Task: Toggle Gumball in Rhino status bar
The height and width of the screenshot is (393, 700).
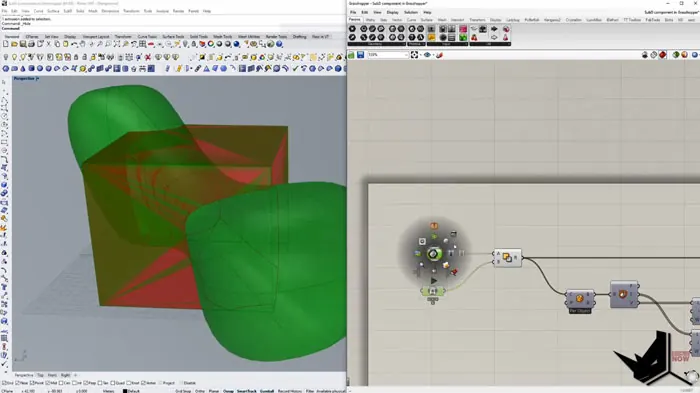Action: coord(267,391)
